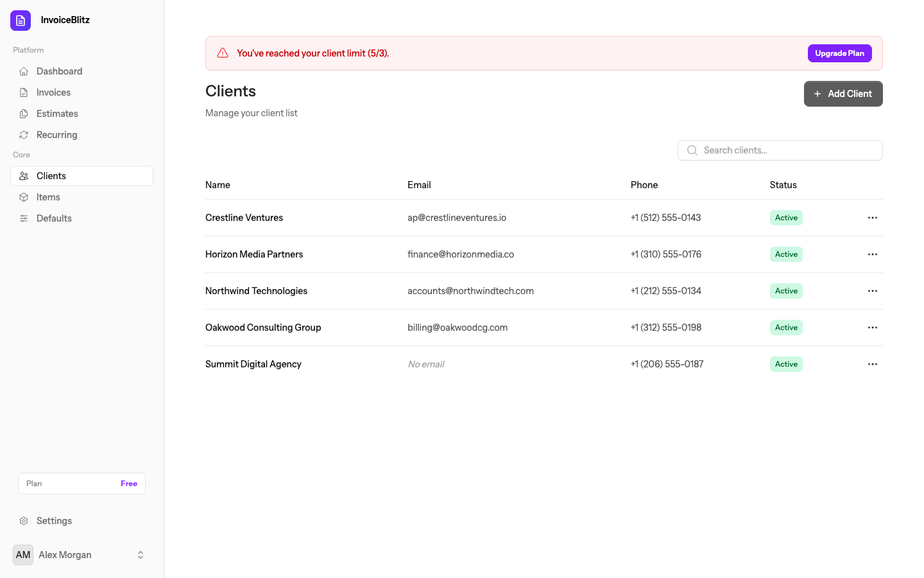Select the Recurring refresh icon
924x578 pixels.
click(x=24, y=134)
